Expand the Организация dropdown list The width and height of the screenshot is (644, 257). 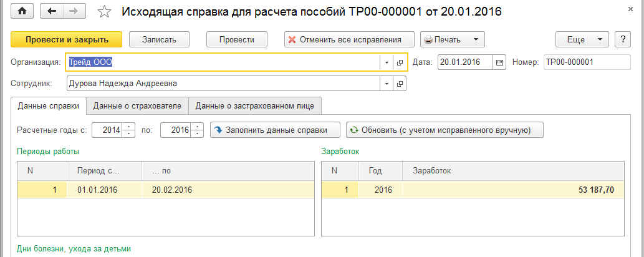387,62
